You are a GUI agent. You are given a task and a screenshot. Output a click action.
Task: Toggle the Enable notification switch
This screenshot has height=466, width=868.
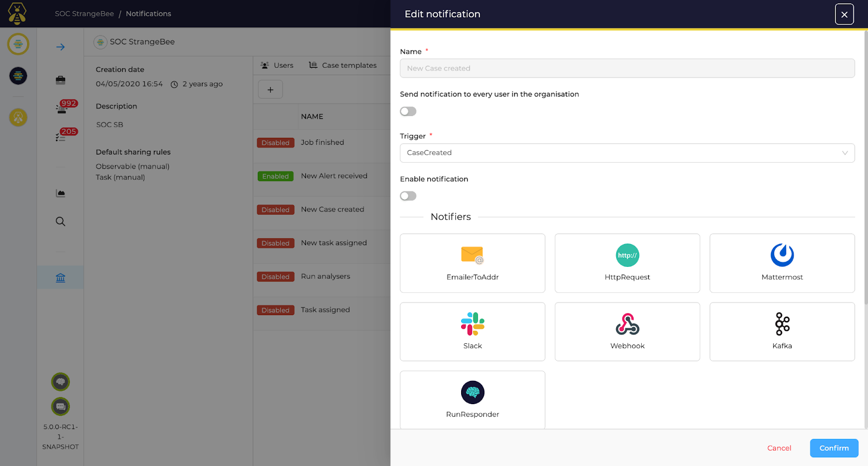pyautogui.click(x=408, y=196)
